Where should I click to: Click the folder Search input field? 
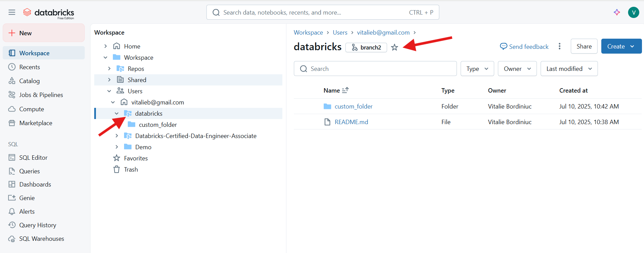375,69
